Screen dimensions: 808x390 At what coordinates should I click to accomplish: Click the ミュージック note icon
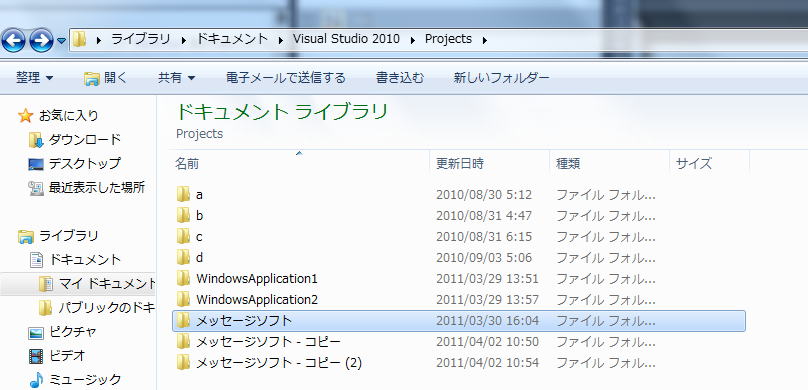coord(36,380)
